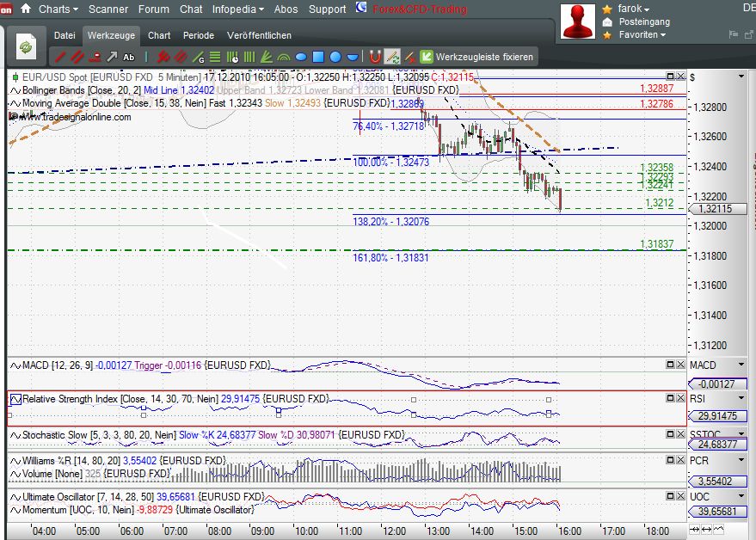Select the green Fibonacci fan tool

click(266, 57)
